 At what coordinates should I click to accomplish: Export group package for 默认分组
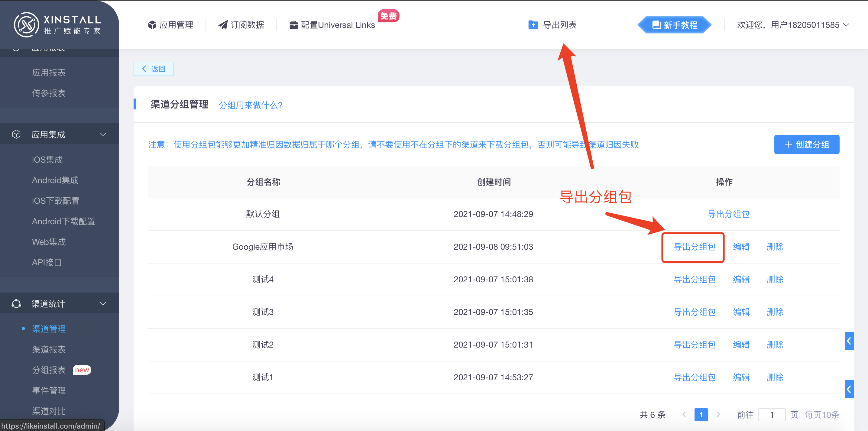pos(728,214)
